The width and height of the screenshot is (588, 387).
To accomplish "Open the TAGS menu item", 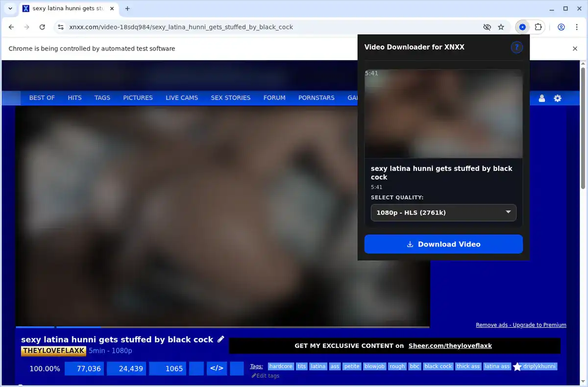I will (102, 98).
